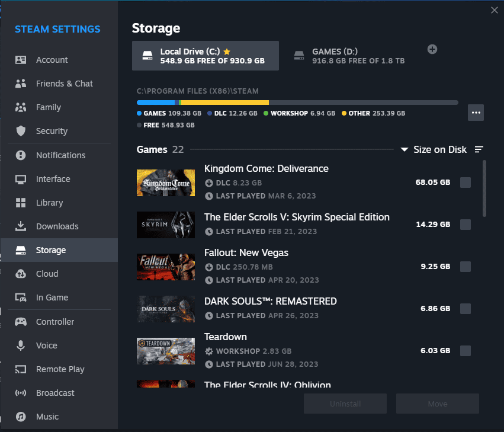Open Notifications settings
The width and height of the screenshot is (504, 432).
[59, 155]
